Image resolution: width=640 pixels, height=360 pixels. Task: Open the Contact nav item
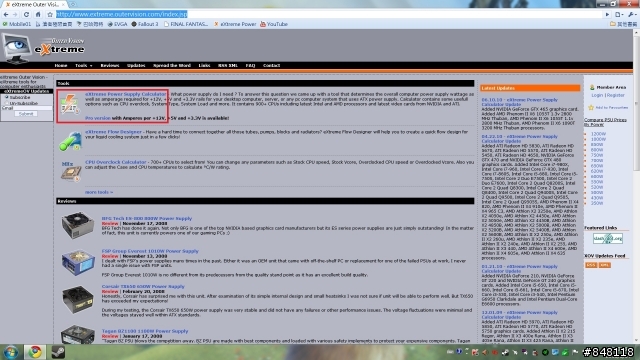(x=271, y=65)
